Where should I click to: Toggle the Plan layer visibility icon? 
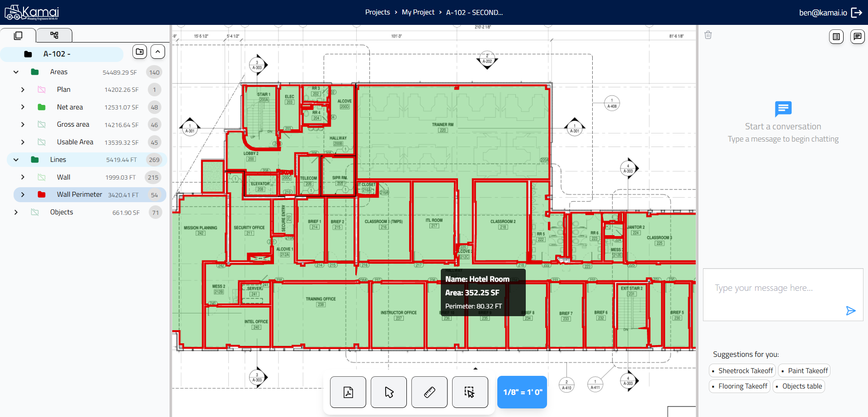[42, 90]
